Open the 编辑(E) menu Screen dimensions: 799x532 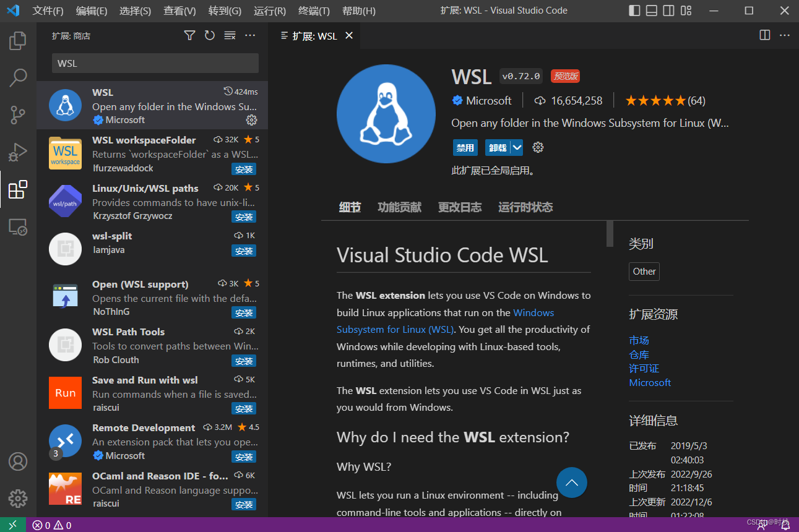[x=92, y=11]
